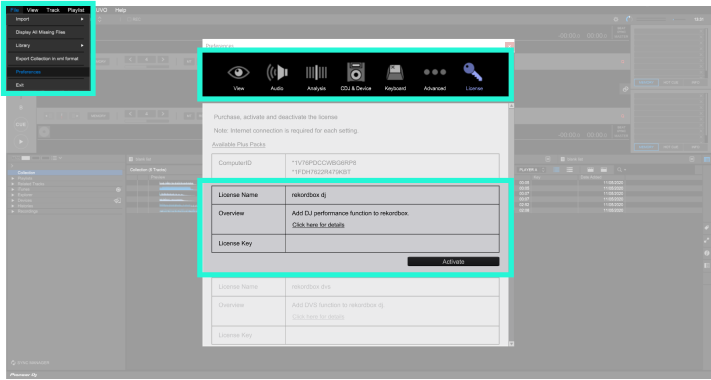
Task: Click the link icon between the deck panels
Action: (625, 89)
